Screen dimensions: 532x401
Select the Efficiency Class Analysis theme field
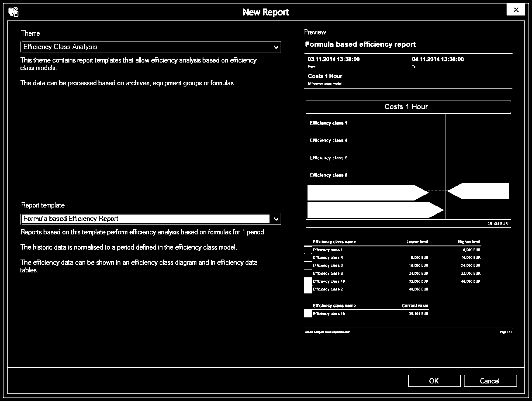pos(151,47)
